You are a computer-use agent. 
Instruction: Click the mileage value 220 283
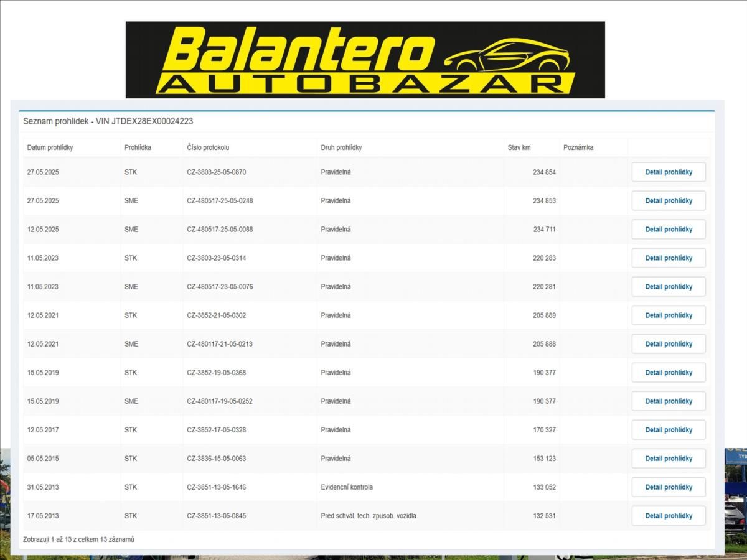click(544, 258)
